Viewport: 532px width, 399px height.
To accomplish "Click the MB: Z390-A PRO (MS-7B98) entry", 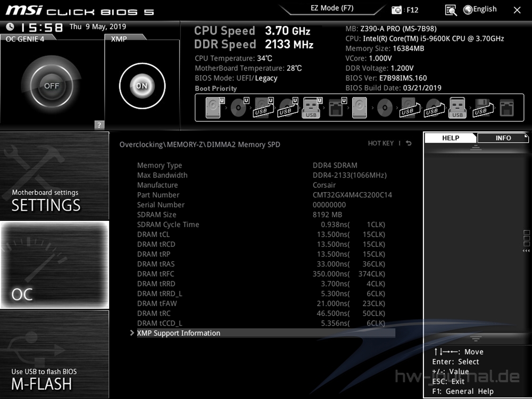I will 391,29.
